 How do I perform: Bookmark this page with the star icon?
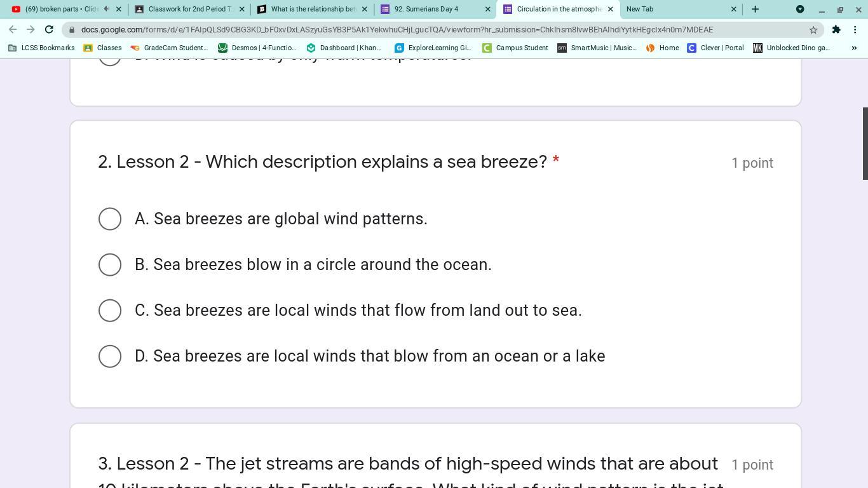813,30
